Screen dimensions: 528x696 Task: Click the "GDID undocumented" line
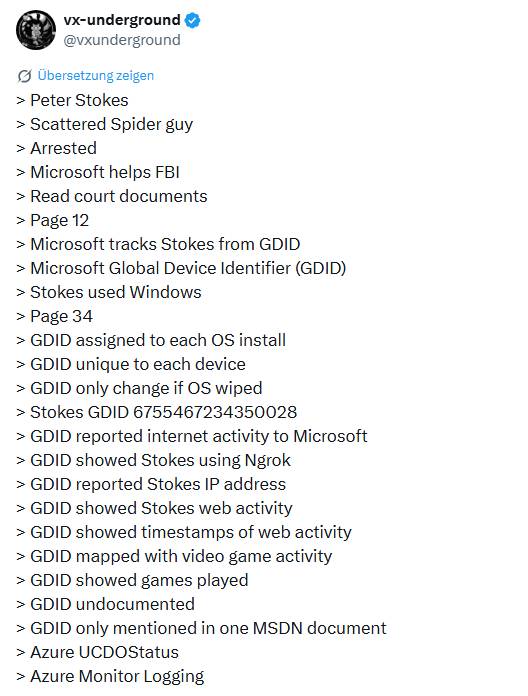coord(106,604)
